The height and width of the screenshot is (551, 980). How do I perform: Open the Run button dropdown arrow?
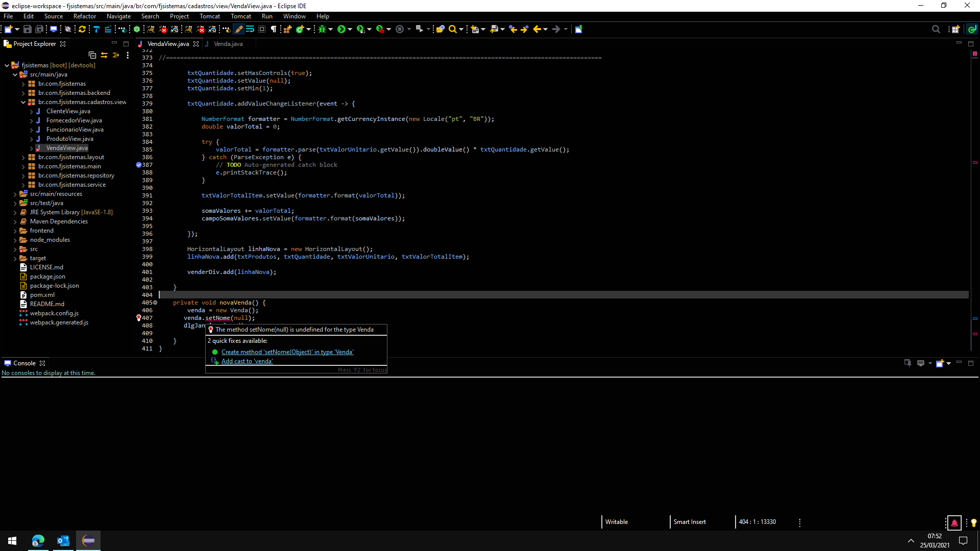click(x=350, y=29)
